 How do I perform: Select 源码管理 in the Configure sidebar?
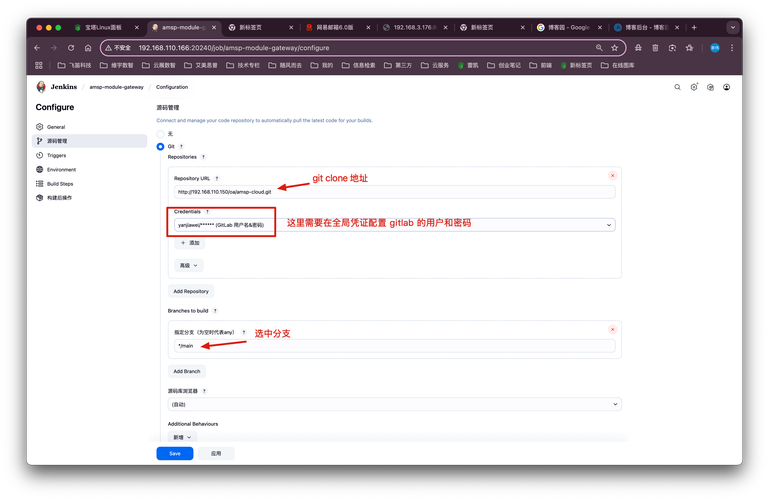coord(90,141)
